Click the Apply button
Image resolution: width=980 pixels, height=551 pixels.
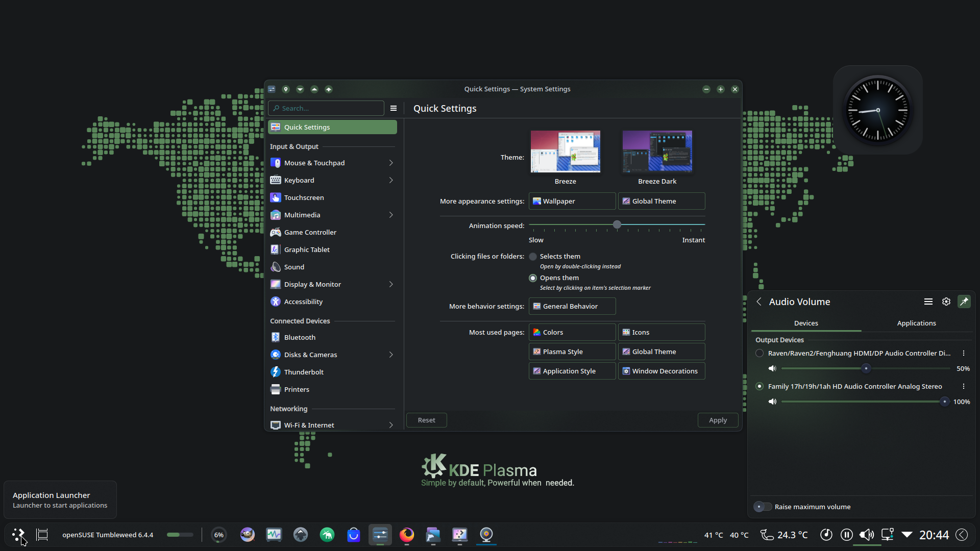[718, 420]
